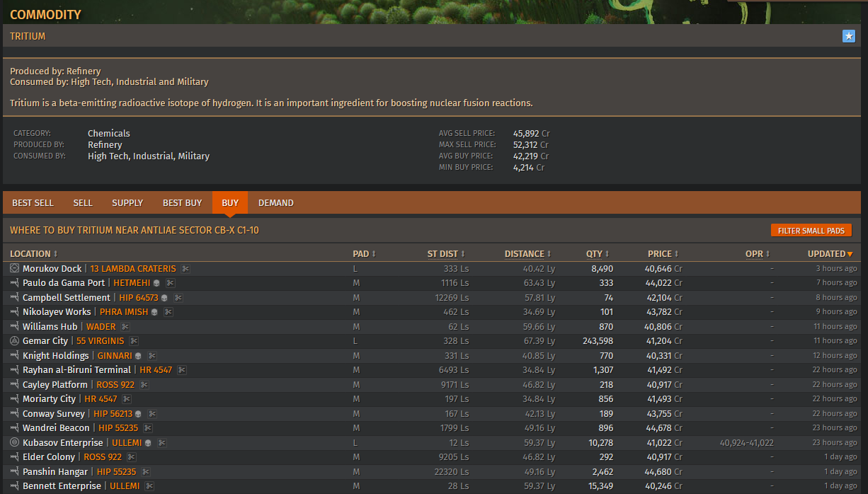Click the skull icon beside HETMEHI

click(156, 283)
